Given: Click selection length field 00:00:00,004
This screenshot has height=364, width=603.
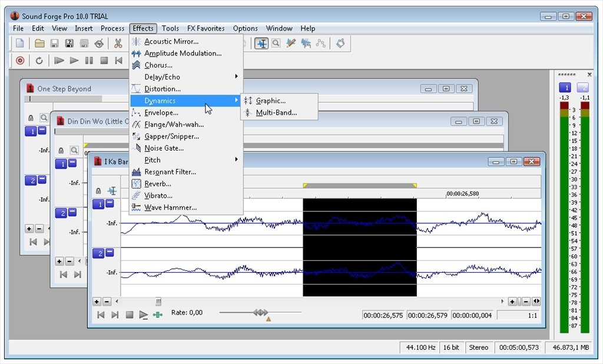Looking at the screenshot, I should [x=472, y=316].
